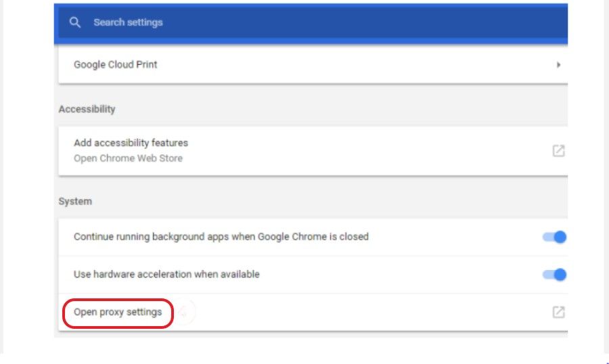Toggle Continue running background apps switch
This screenshot has width=609, height=364.
coord(554,237)
